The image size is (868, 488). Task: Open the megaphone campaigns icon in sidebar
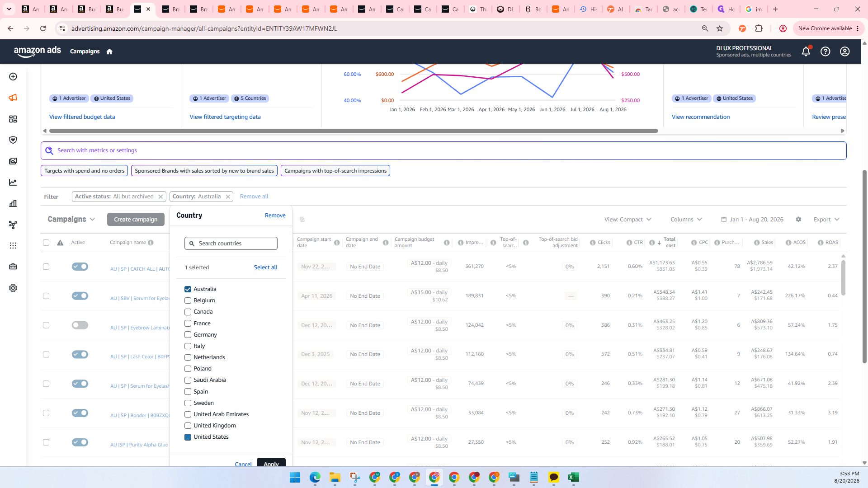pos(13,98)
